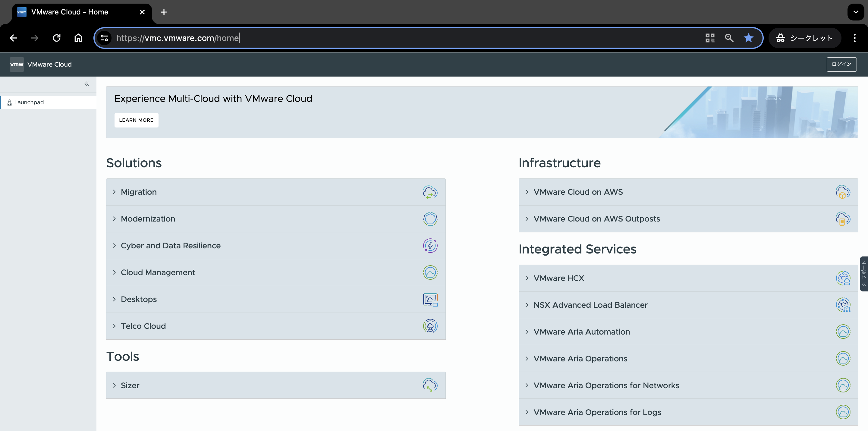The image size is (868, 431).
Task: Expand the Cloud Management section
Action: point(158,273)
